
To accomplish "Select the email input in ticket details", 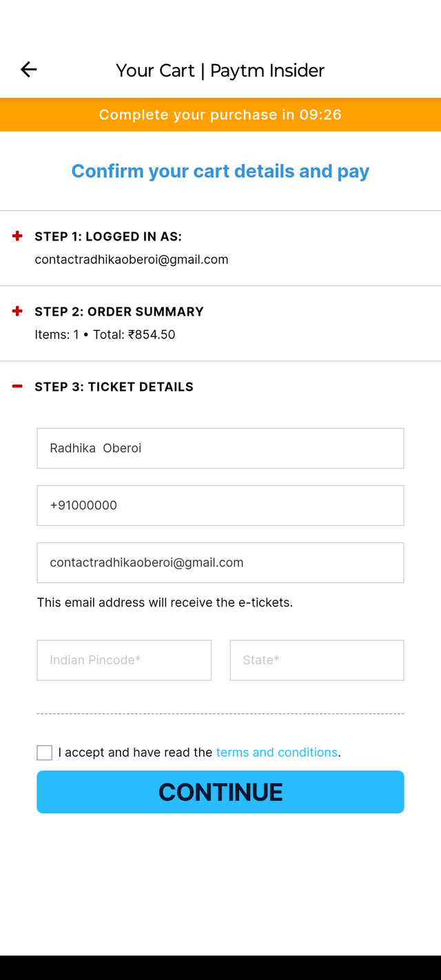I will pyautogui.click(x=220, y=562).
